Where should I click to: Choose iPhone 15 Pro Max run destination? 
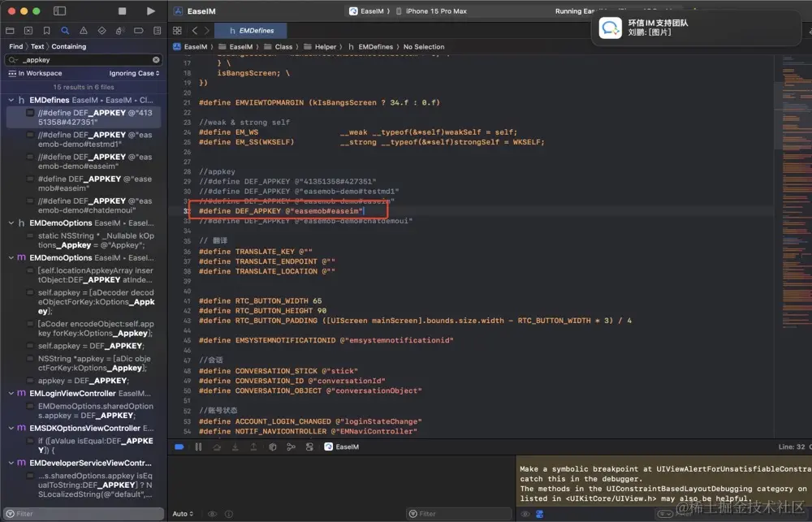coord(432,11)
